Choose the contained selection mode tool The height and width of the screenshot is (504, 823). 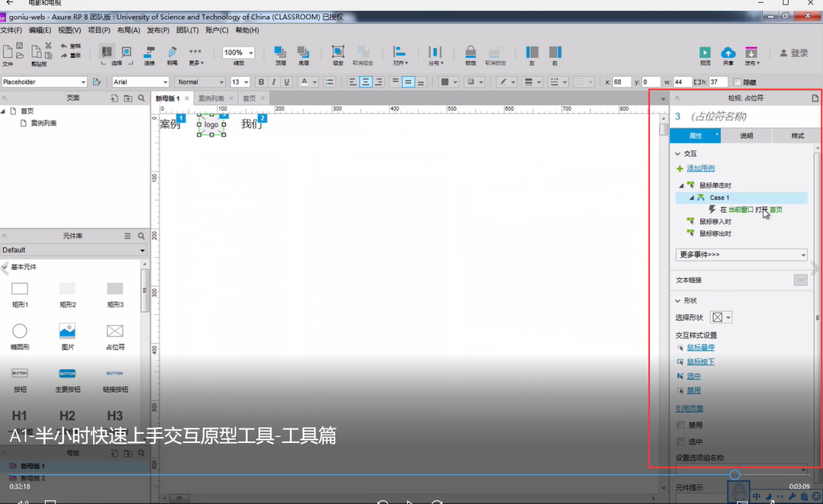pyautogui.click(x=127, y=52)
